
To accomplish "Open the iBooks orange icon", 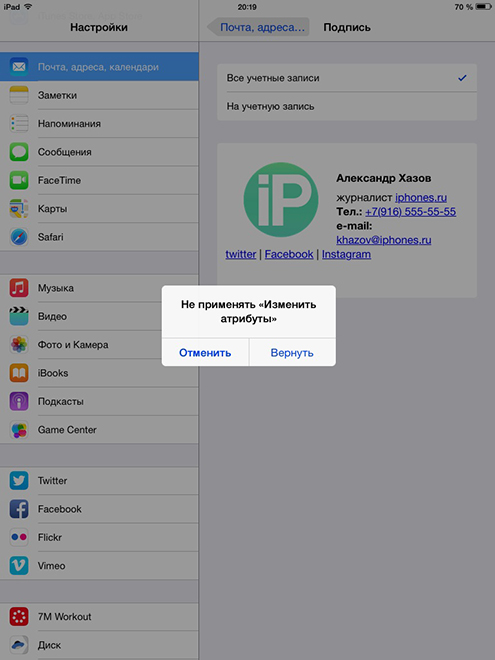I will tap(19, 373).
